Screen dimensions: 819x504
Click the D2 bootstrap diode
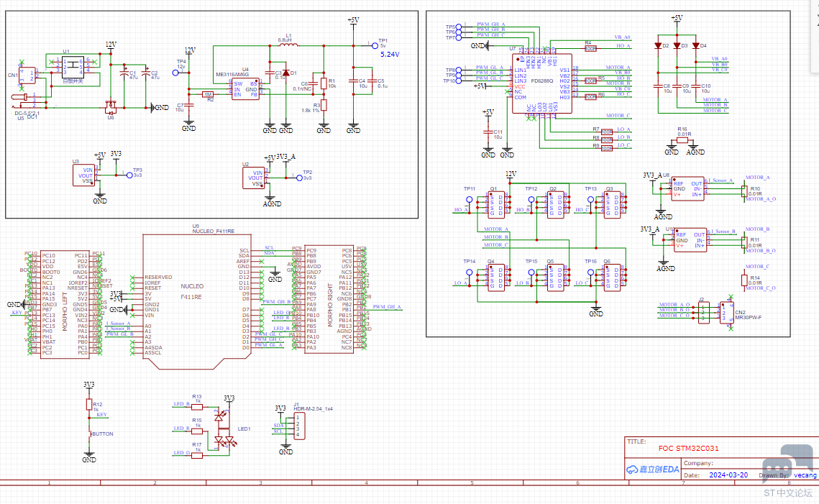coord(658,46)
